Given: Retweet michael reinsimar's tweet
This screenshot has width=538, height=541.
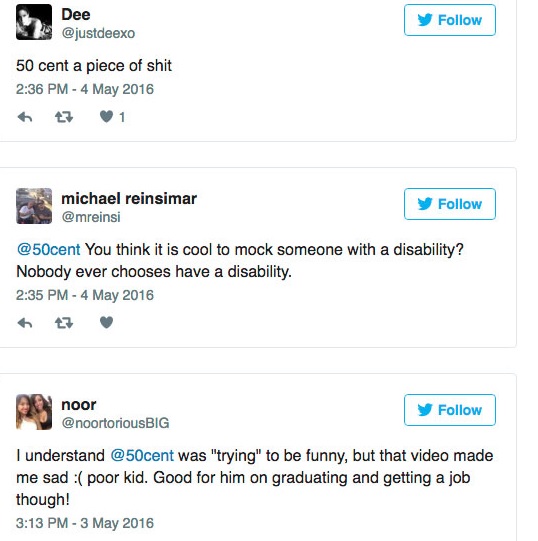Looking at the screenshot, I should coord(64,323).
